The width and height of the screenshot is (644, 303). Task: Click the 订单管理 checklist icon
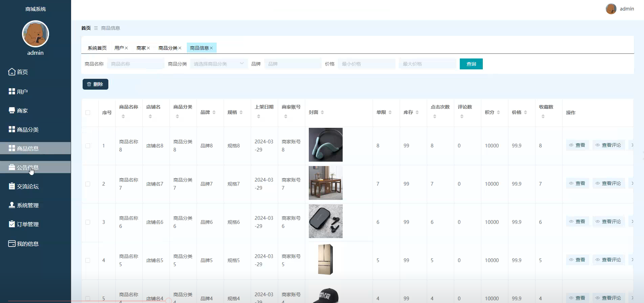click(x=12, y=224)
